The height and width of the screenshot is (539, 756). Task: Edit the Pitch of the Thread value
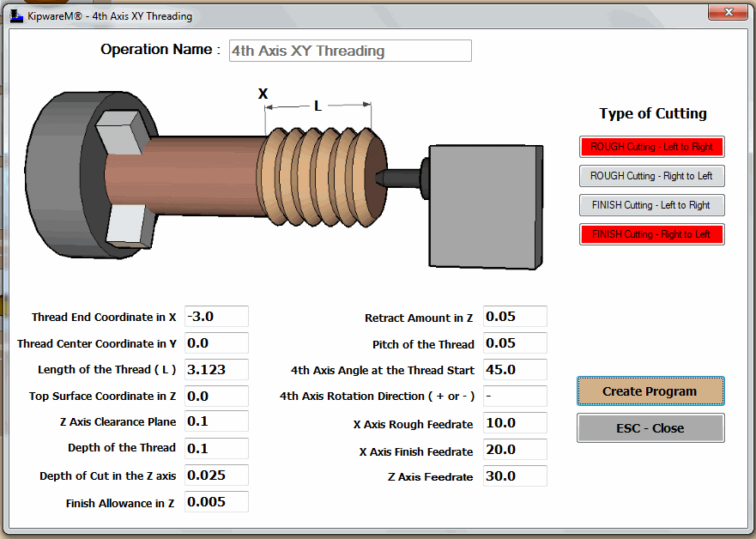coord(514,342)
